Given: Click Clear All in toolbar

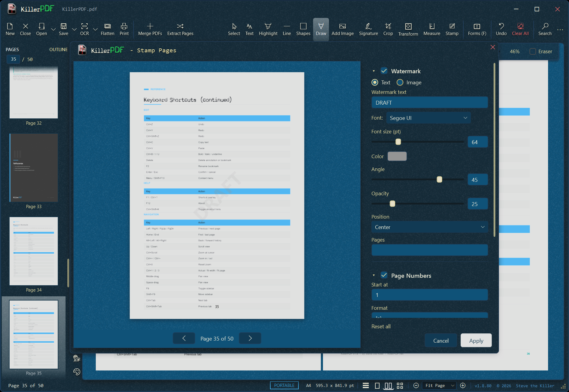Looking at the screenshot, I should coord(520,29).
